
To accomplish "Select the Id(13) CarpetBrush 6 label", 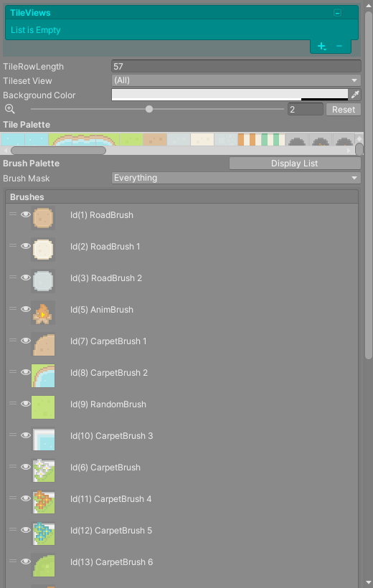I will tap(111, 561).
